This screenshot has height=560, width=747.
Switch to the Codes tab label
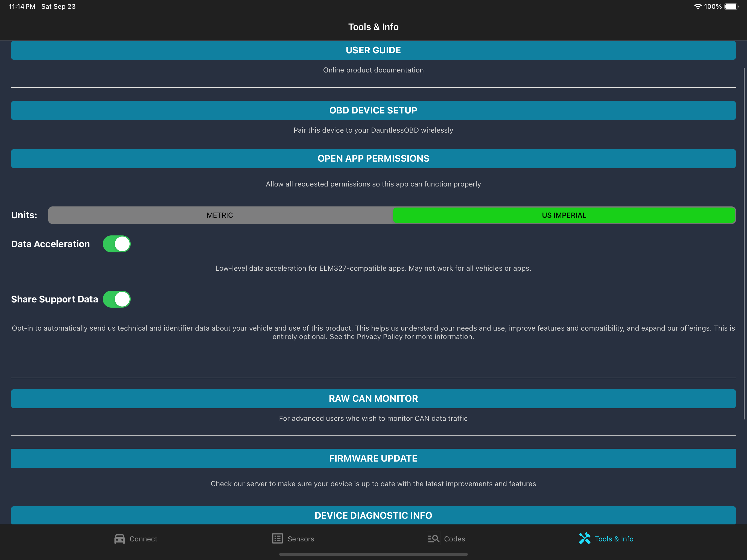click(454, 539)
